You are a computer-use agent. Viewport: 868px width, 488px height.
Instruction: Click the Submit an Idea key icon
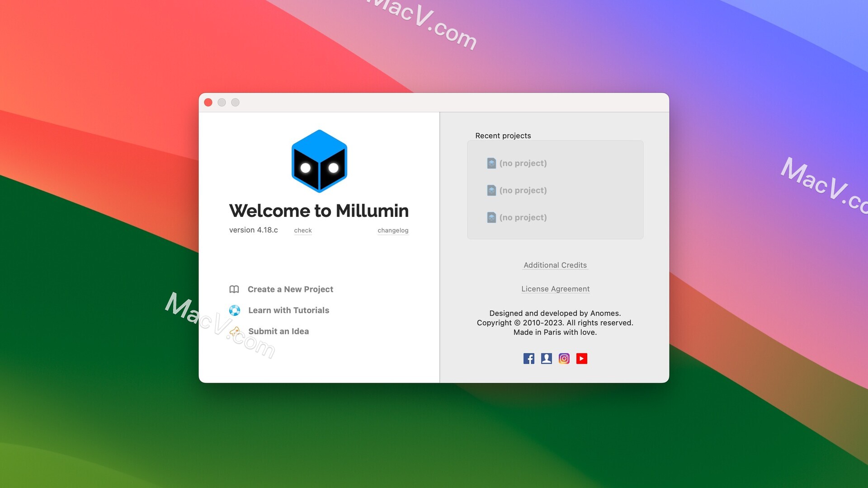click(x=236, y=331)
